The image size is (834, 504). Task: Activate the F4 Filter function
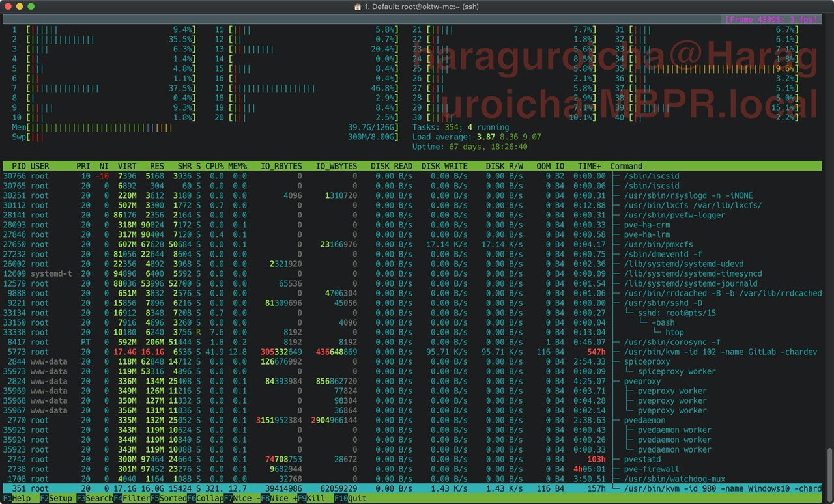coord(131,498)
